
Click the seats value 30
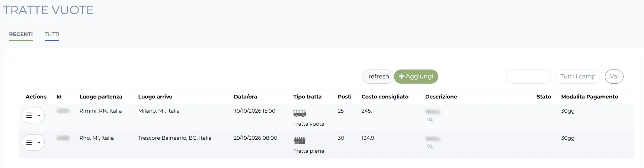[x=341, y=138]
